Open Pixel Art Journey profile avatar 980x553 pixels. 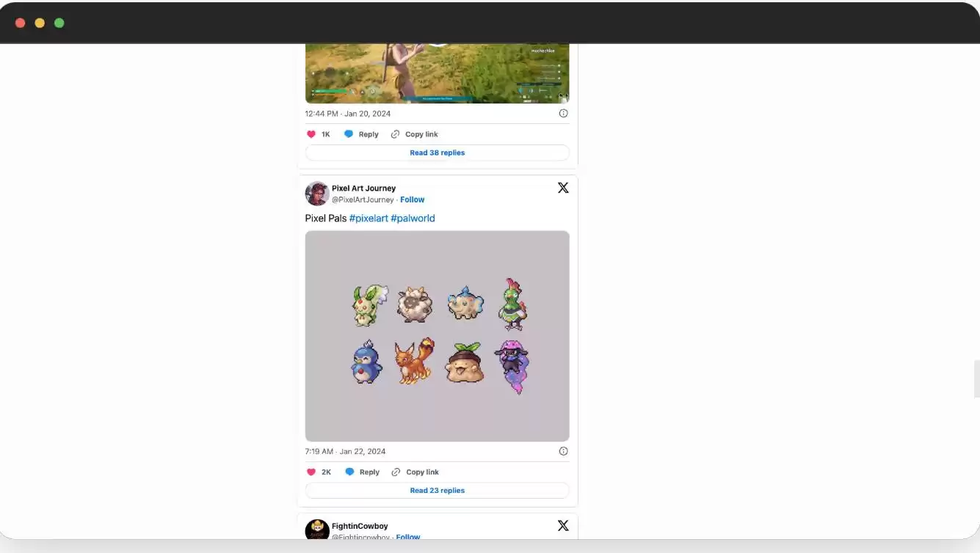[x=317, y=194]
